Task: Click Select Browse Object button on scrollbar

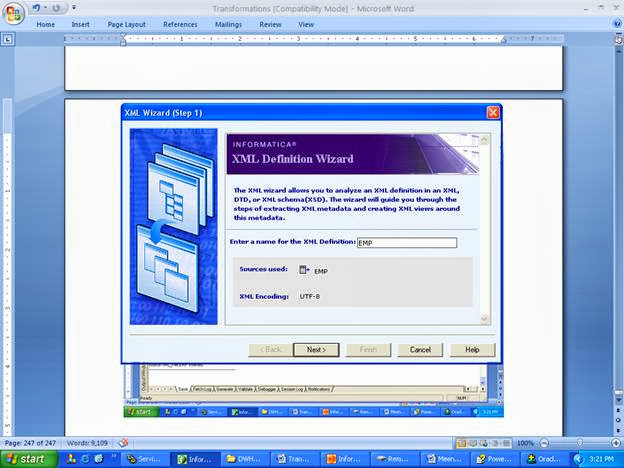Action: (x=618, y=420)
